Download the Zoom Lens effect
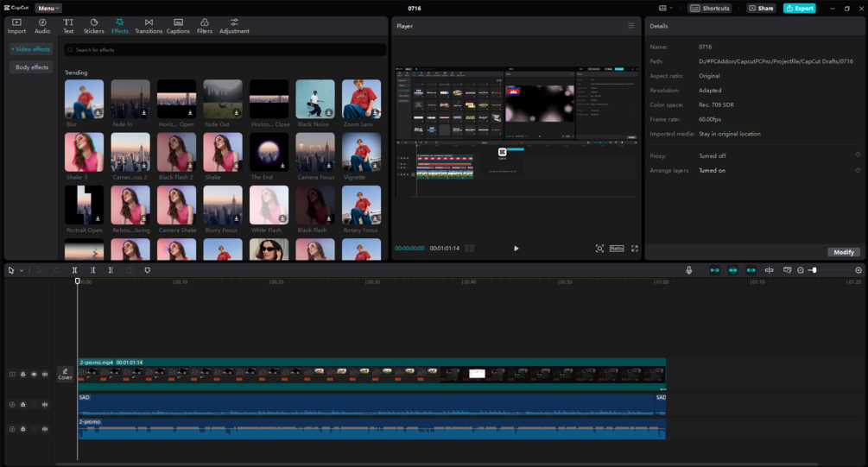The image size is (868, 467). tap(376, 113)
